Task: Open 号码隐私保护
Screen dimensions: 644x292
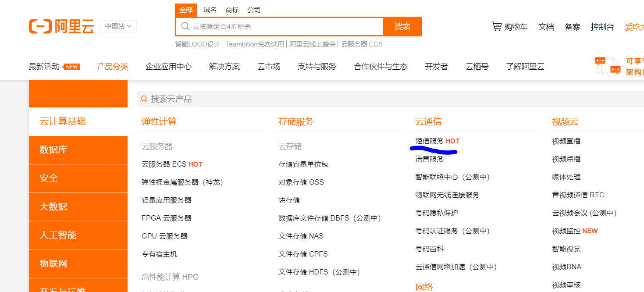Action: click(x=437, y=213)
